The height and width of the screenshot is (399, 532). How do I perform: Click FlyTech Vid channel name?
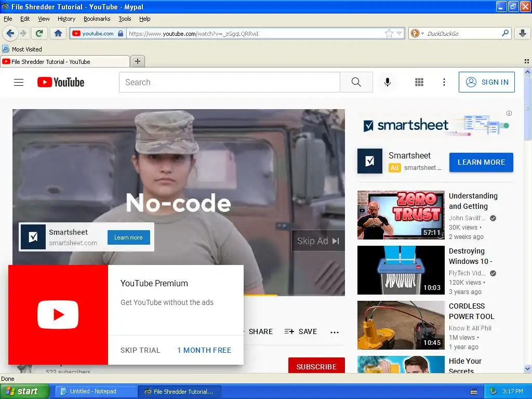(467, 273)
